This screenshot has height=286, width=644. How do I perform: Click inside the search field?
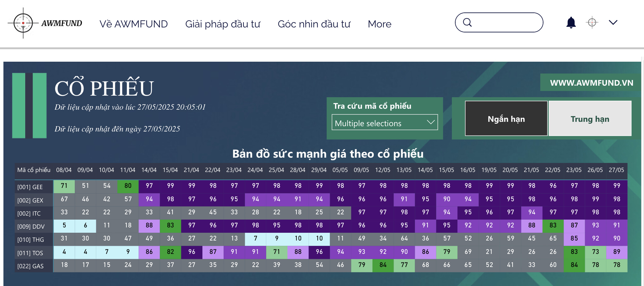coord(506,22)
